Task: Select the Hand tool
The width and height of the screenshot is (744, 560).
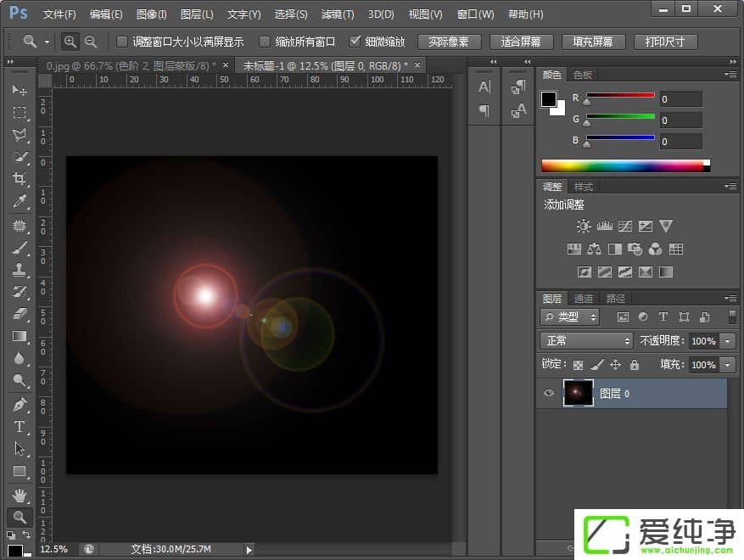Action: pyautogui.click(x=20, y=496)
